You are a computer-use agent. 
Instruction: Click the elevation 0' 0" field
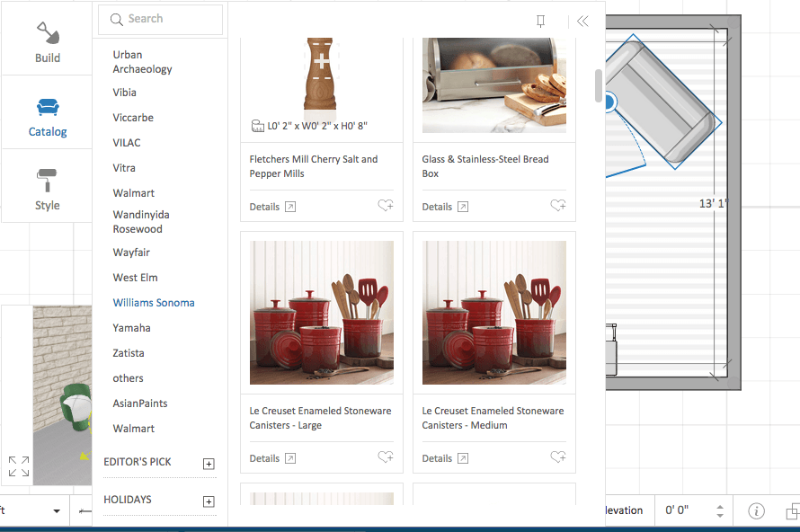coord(677,510)
